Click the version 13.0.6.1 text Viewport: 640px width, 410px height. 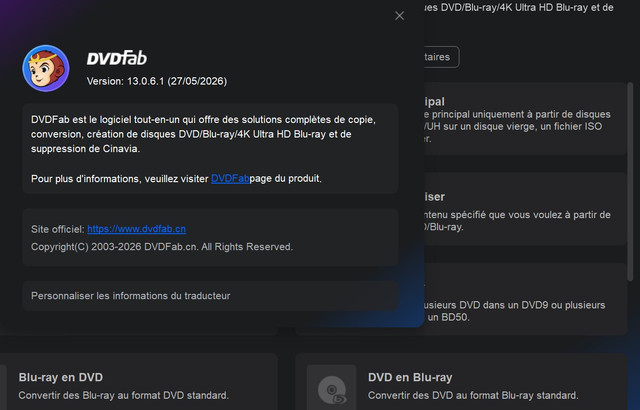tap(157, 81)
